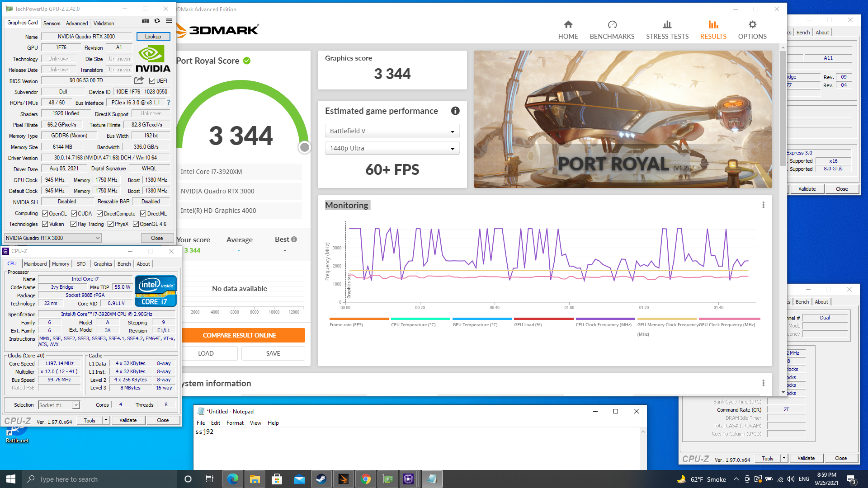Open 3DMark HOME page
868x488 pixels.
point(568,30)
